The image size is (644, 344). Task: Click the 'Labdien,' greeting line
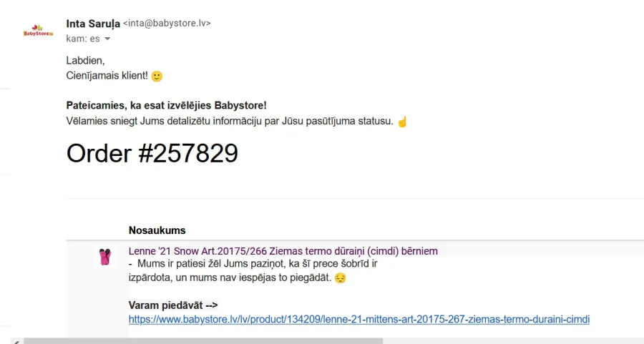[x=85, y=61]
